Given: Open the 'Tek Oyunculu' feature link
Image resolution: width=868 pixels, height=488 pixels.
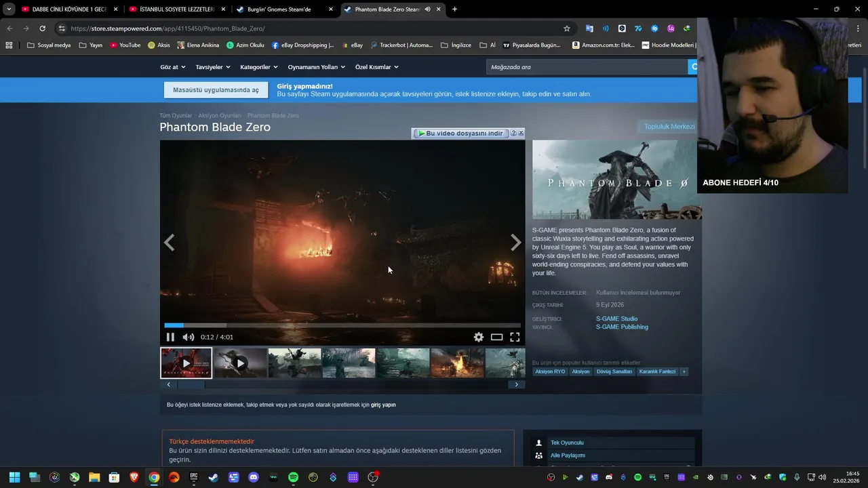Looking at the screenshot, I should (x=567, y=443).
